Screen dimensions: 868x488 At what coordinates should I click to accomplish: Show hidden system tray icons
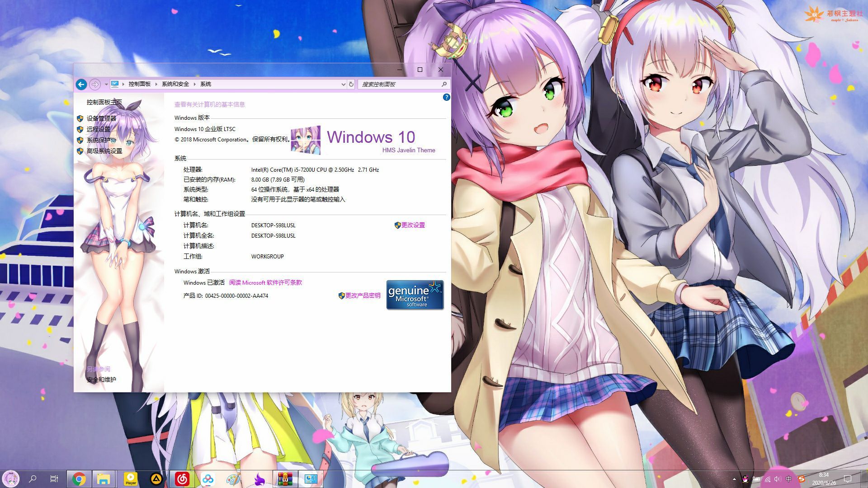click(734, 479)
